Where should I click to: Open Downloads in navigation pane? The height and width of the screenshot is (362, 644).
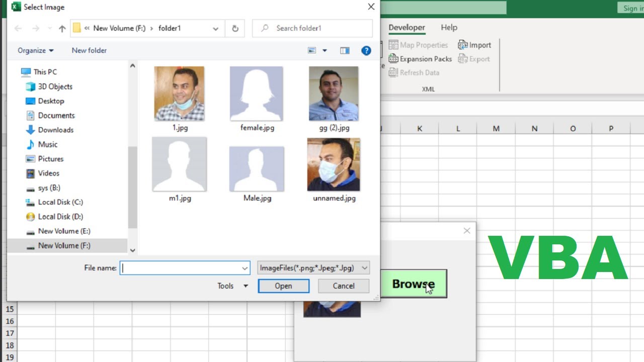(x=50, y=130)
